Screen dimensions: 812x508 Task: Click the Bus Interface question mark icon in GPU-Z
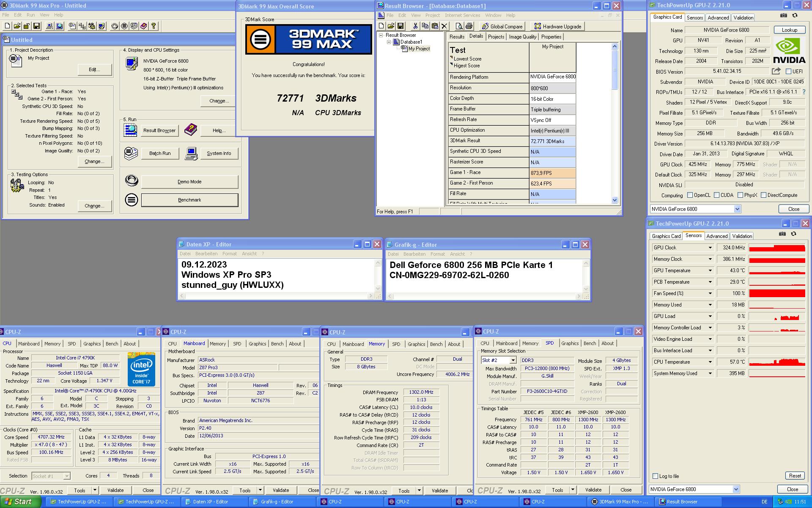point(804,92)
